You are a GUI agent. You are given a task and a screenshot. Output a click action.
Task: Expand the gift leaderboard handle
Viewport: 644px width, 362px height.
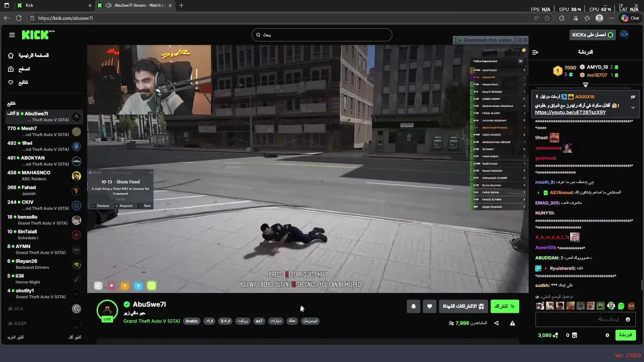click(x=586, y=84)
